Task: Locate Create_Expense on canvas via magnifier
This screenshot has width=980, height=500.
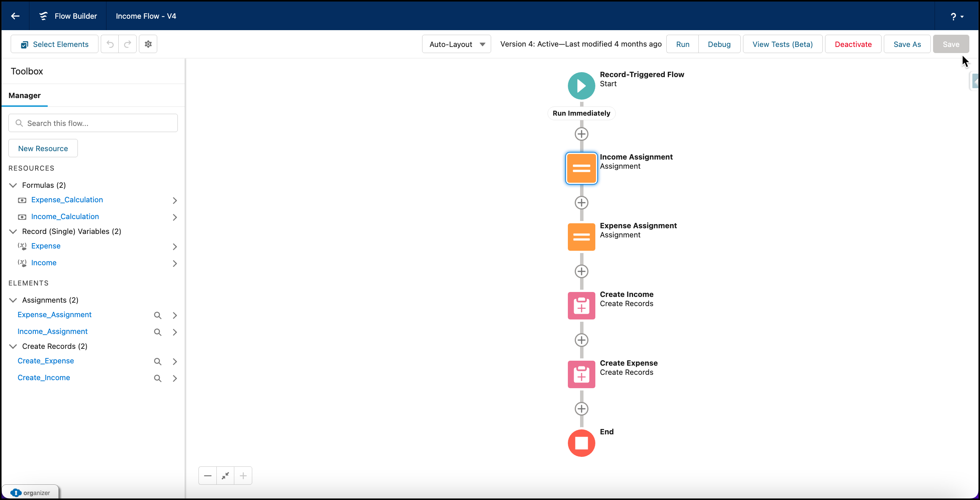Action: (x=158, y=361)
